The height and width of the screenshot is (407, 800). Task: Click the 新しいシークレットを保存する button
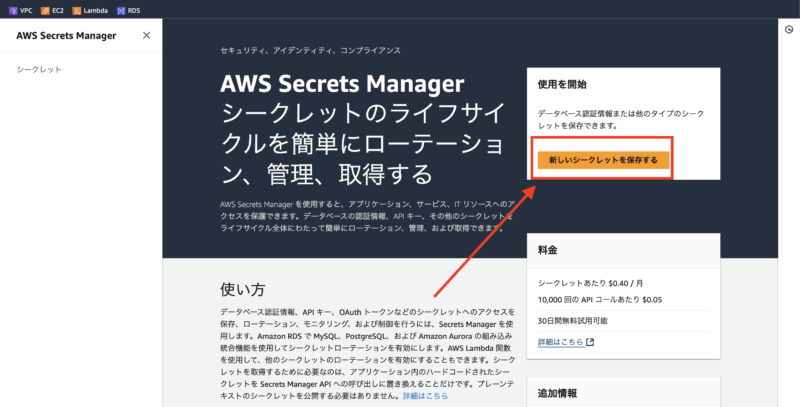[x=603, y=160]
